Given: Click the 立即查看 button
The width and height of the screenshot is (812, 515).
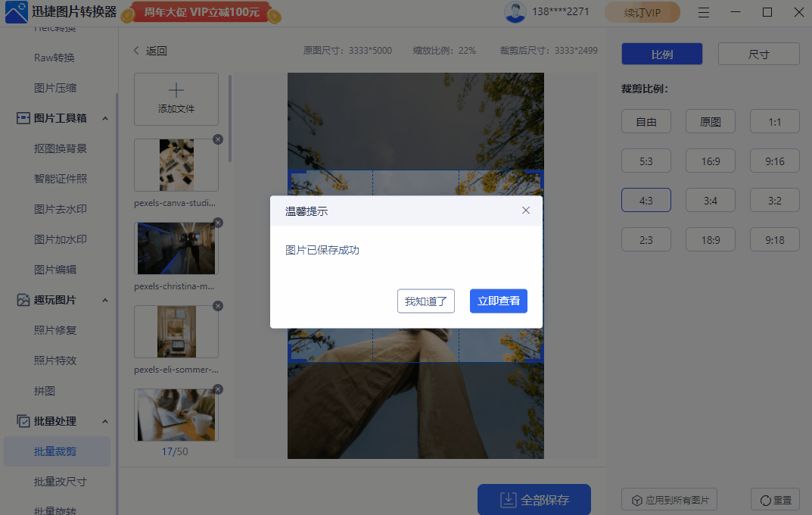Looking at the screenshot, I should click(x=498, y=301).
